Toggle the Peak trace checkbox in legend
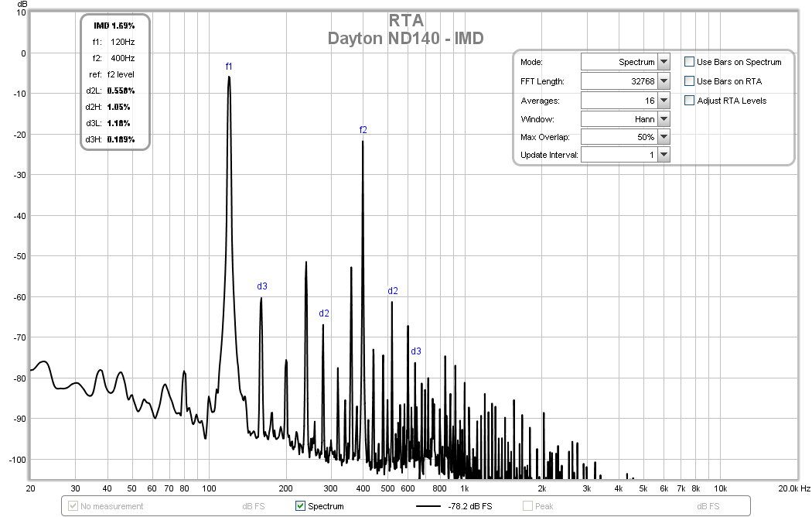The width and height of the screenshot is (812, 517). 527,506
